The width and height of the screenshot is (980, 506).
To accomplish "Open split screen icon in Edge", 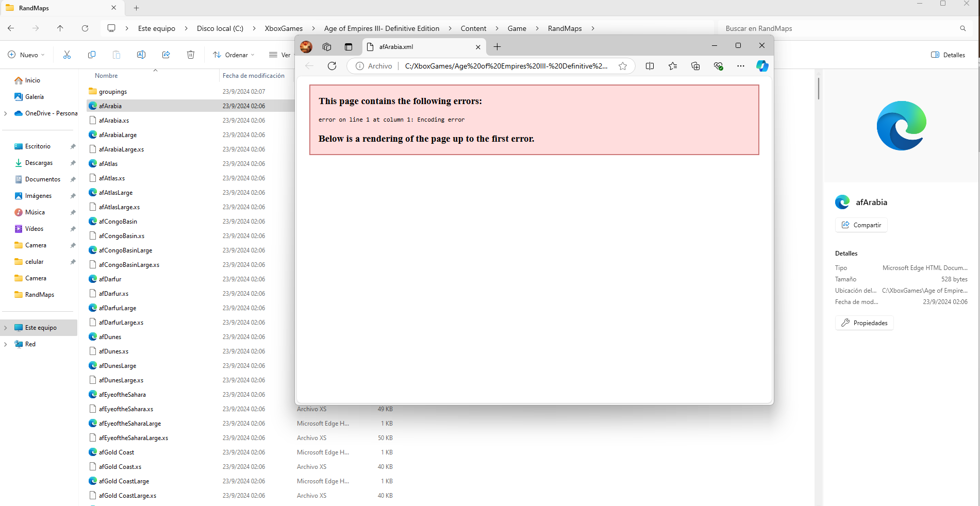I will pos(650,66).
